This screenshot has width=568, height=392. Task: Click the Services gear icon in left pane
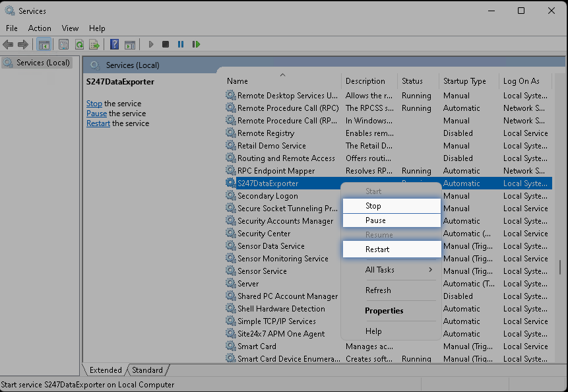point(9,62)
